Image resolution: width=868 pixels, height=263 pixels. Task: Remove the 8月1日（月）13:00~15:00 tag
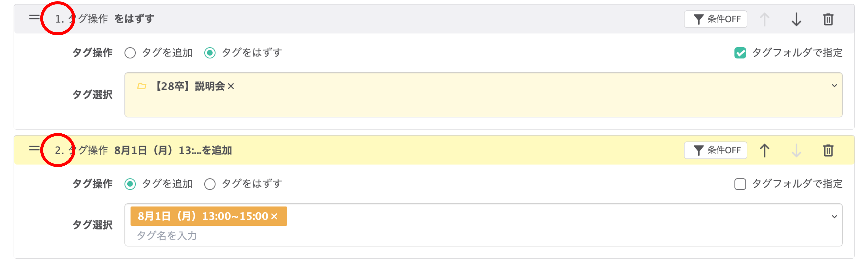point(274,216)
